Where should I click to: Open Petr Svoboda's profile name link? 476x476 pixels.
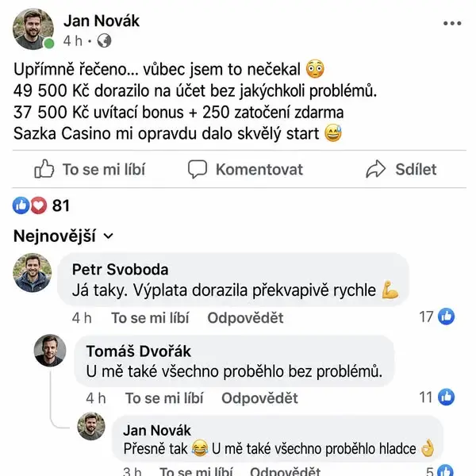[121, 270]
